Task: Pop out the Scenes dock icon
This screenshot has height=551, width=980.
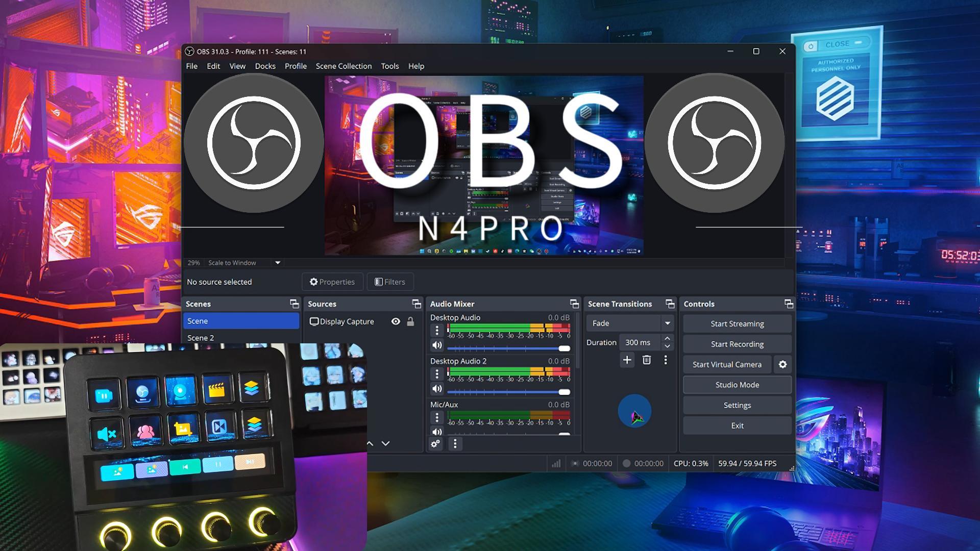Action: 295,304
